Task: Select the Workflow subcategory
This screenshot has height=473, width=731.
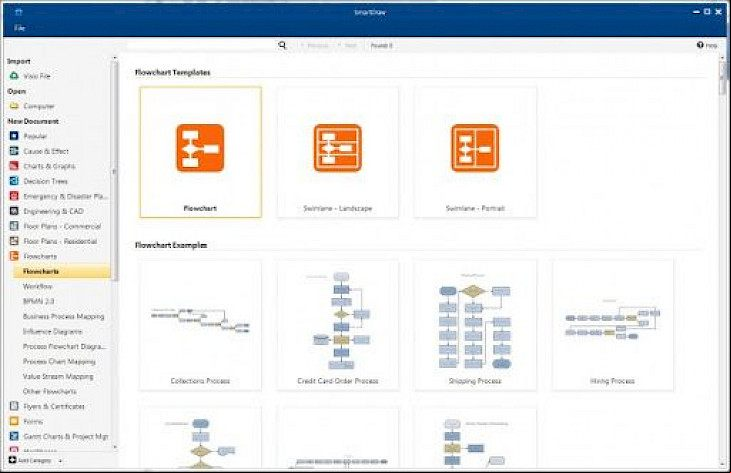Action: tap(38, 286)
